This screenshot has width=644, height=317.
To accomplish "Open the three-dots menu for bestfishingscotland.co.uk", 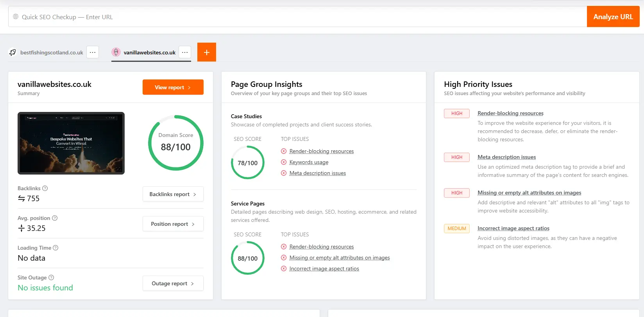I will (x=93, y=52).
